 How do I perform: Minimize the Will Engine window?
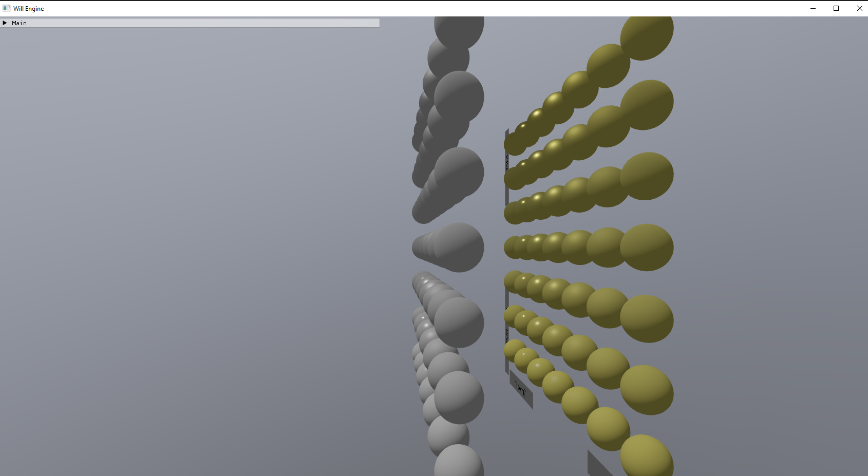tap(813, 8)
